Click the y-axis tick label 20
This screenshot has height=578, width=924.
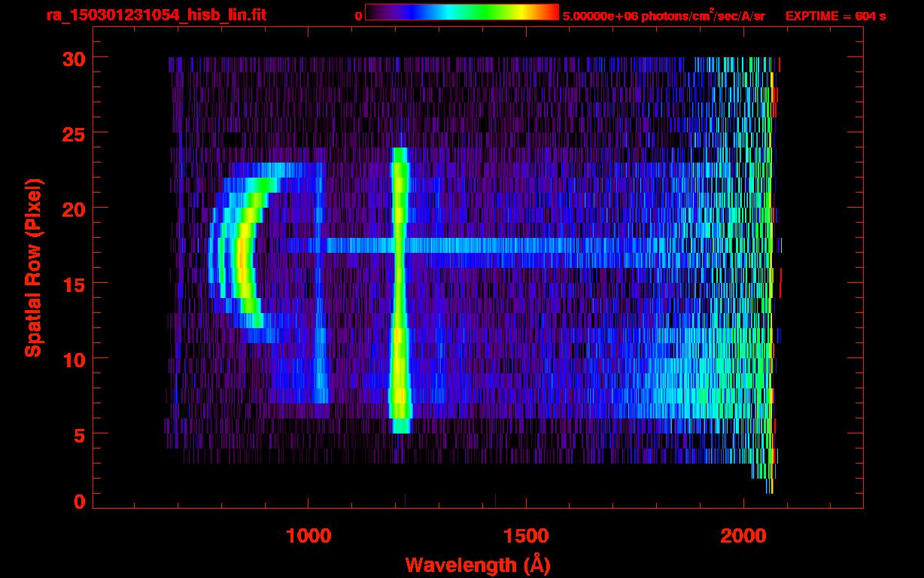(72, 208)
